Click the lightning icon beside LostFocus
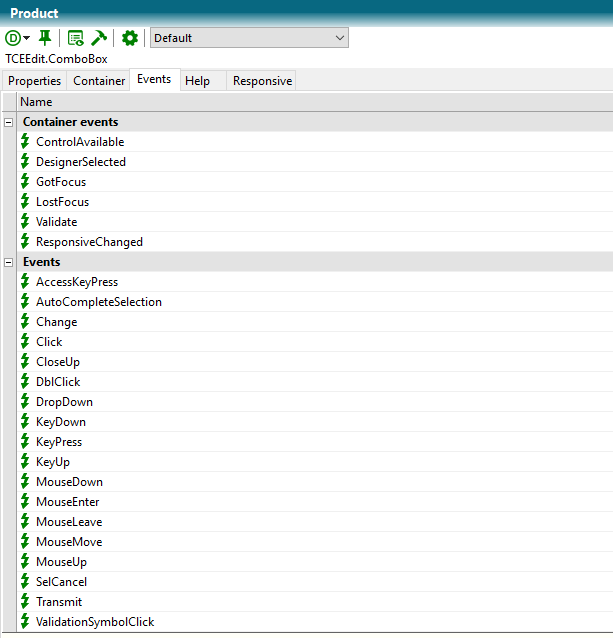The image size is (613, 638). tap(26, 201)
